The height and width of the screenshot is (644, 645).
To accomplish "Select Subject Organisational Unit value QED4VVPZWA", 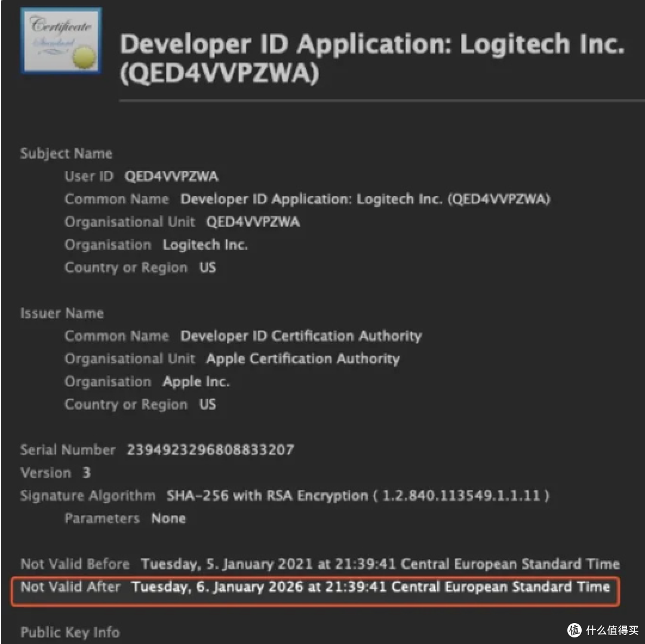I will point(253,222).
